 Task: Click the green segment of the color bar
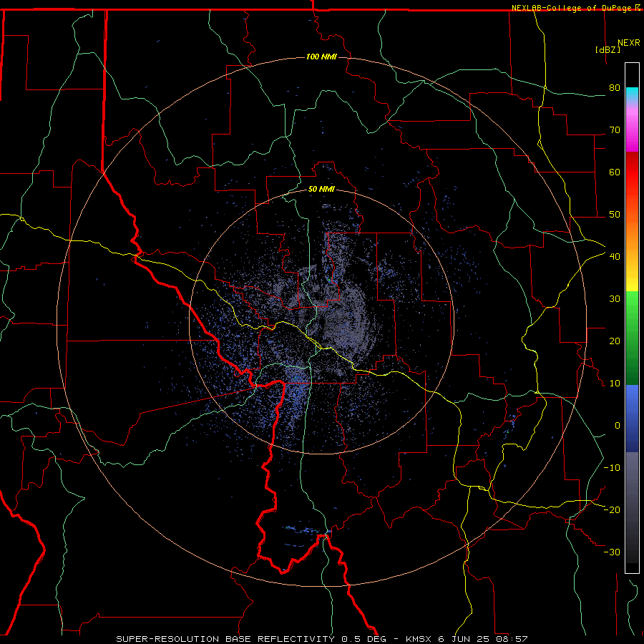632,338
